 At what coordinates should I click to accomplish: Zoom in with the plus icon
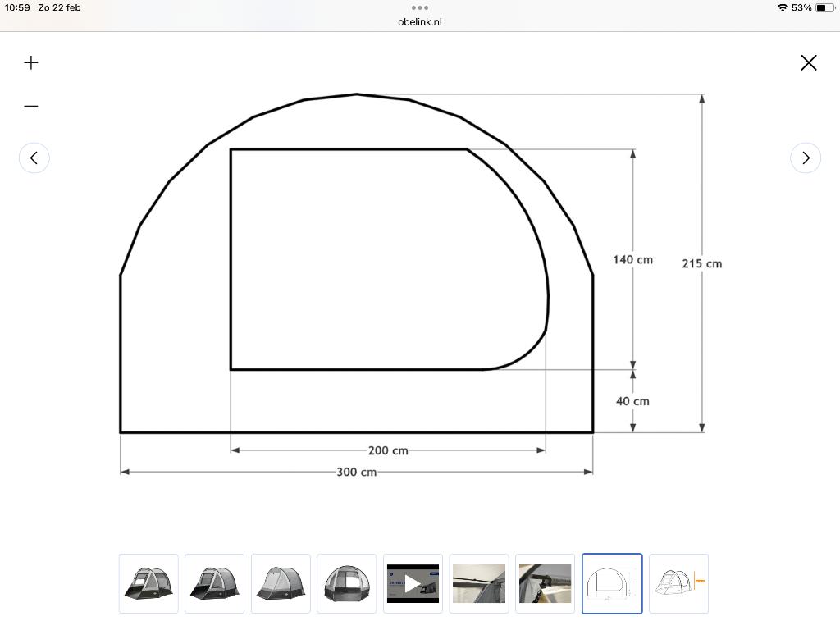[x=31, y=62]
